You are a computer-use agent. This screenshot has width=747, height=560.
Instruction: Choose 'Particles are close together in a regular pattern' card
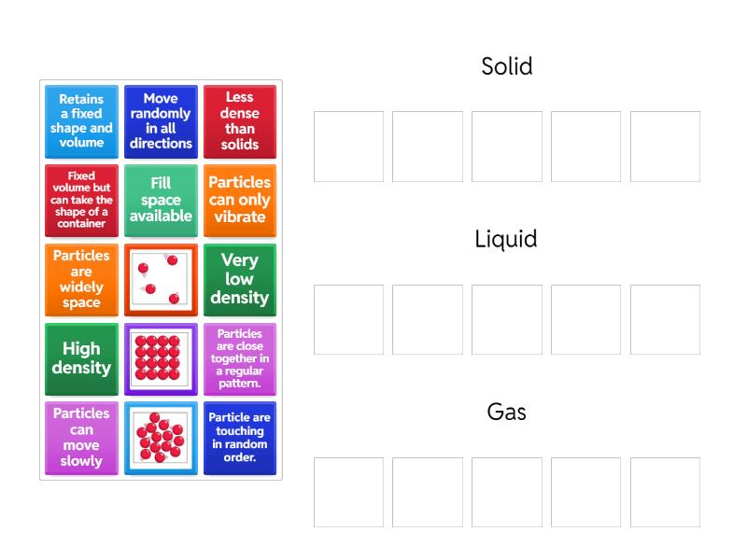[240, 358]
